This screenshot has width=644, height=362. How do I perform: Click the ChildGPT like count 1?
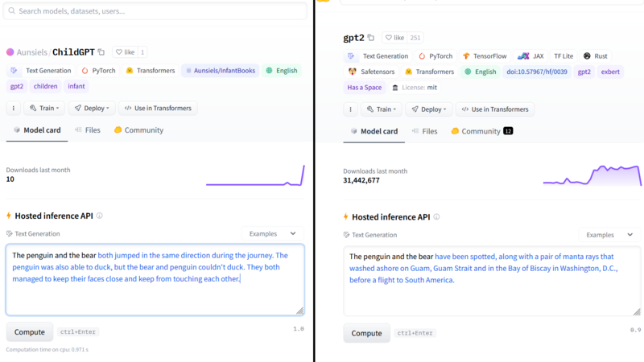click(142, 52)
